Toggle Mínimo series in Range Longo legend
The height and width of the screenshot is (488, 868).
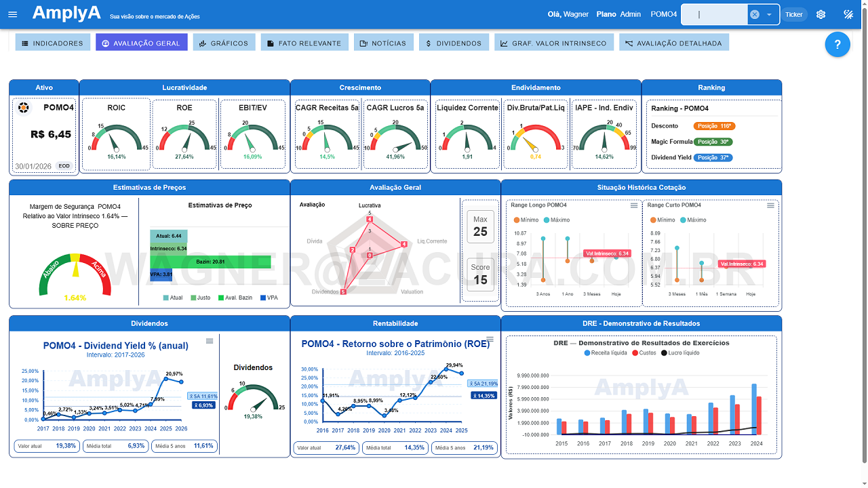pyautogui.click(x=526, y=220)
